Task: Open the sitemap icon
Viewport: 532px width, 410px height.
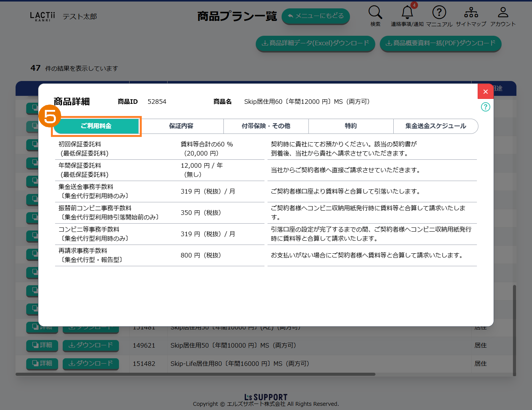Action: (471, 13)
